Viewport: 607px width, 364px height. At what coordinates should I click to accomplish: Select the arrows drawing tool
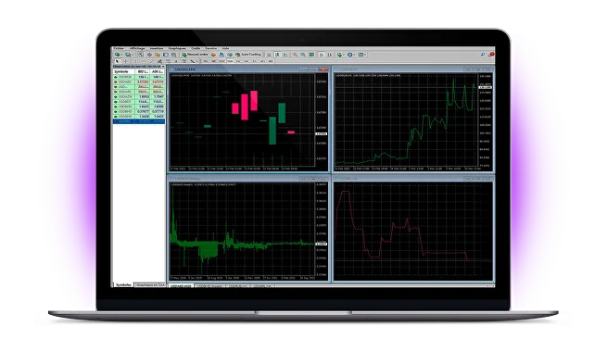click(192, 61)
